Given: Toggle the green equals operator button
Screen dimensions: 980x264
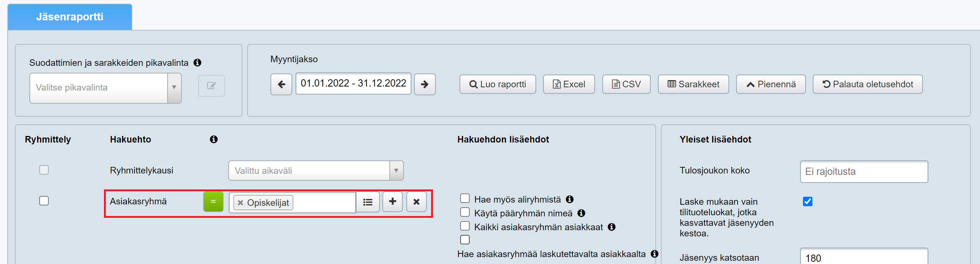Looking at the screenshot, I should coord(213,201).
